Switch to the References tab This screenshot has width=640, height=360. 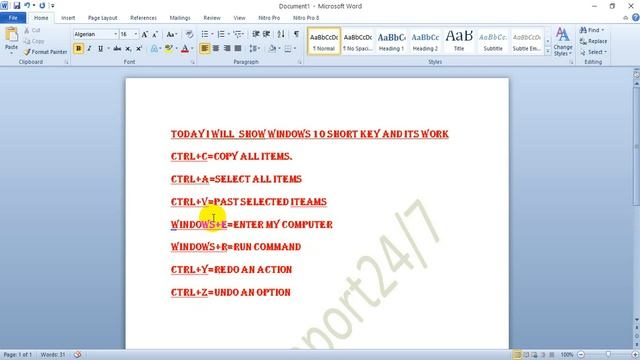143,18
